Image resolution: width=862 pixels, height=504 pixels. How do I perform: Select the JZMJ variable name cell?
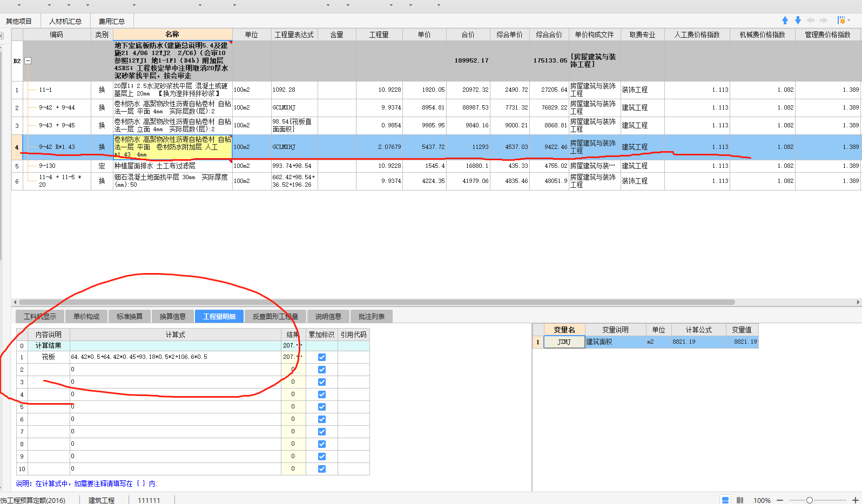(x=564, y=342)
